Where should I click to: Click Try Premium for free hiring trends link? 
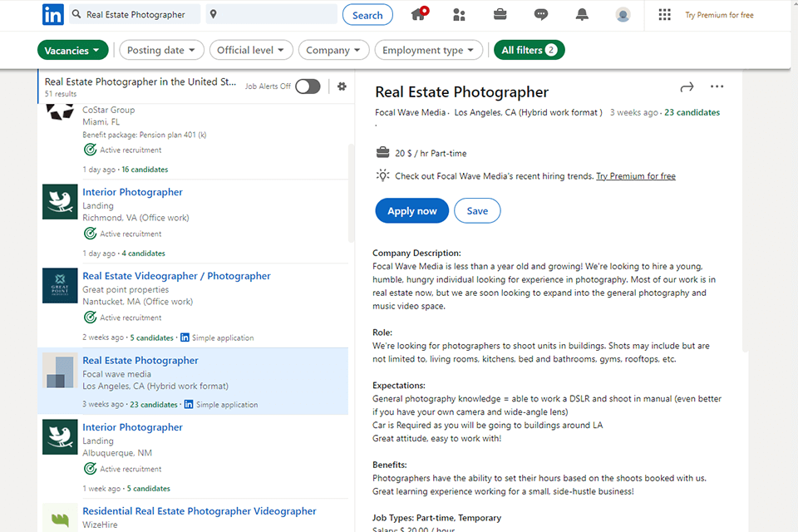tap(636, 176)
